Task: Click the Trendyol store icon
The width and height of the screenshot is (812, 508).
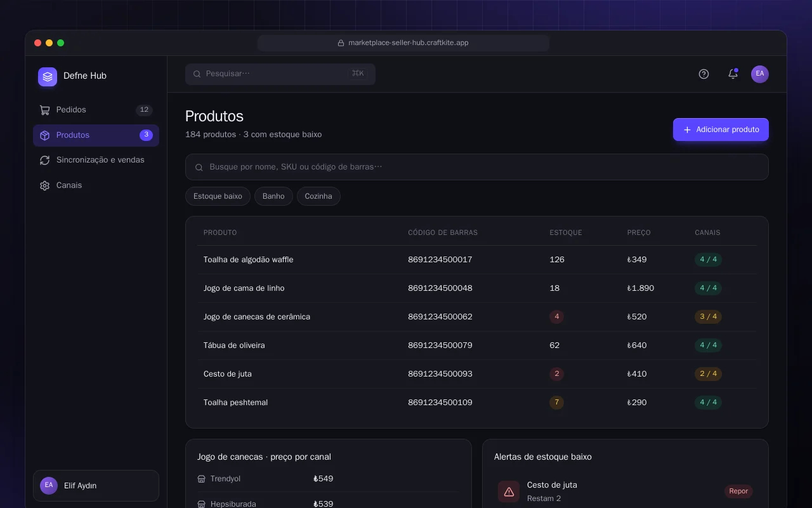Action: pyautogui.click(x=202, y=479)
